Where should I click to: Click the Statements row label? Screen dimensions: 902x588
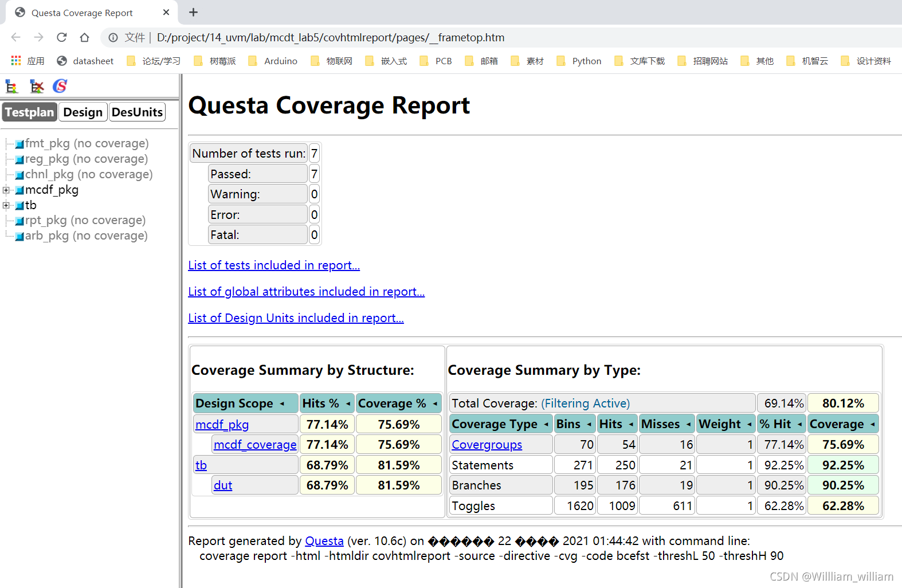(501, 465)
